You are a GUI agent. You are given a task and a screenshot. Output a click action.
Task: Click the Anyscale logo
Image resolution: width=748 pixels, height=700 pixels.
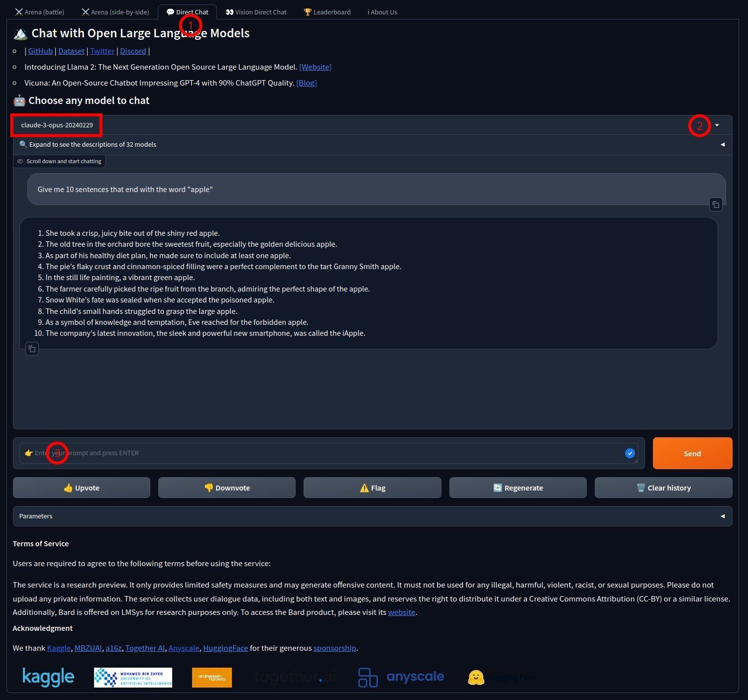(x=401, y=677)
